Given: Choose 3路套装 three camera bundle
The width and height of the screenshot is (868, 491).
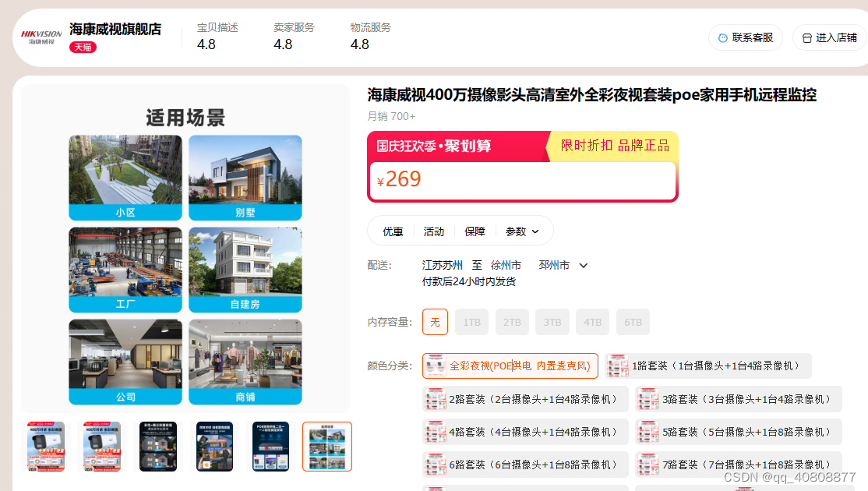Looking at the screenshot, I should [739, 399].
